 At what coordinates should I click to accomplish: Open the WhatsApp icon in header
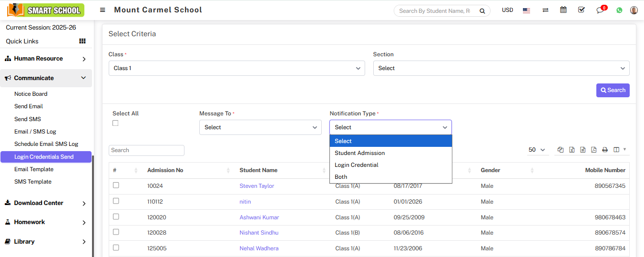[x=619, y=10]
